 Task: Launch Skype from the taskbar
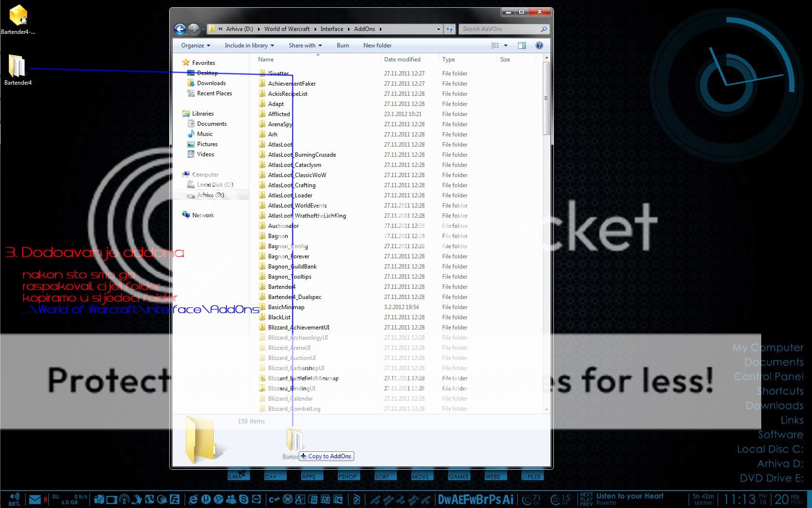(244, 500)
